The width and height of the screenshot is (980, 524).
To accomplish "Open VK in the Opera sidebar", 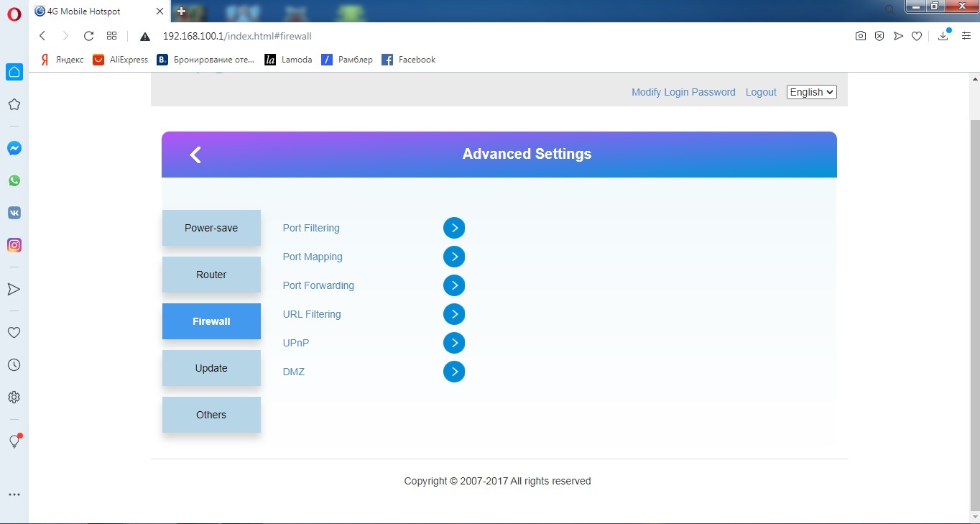I will [14, 213].
